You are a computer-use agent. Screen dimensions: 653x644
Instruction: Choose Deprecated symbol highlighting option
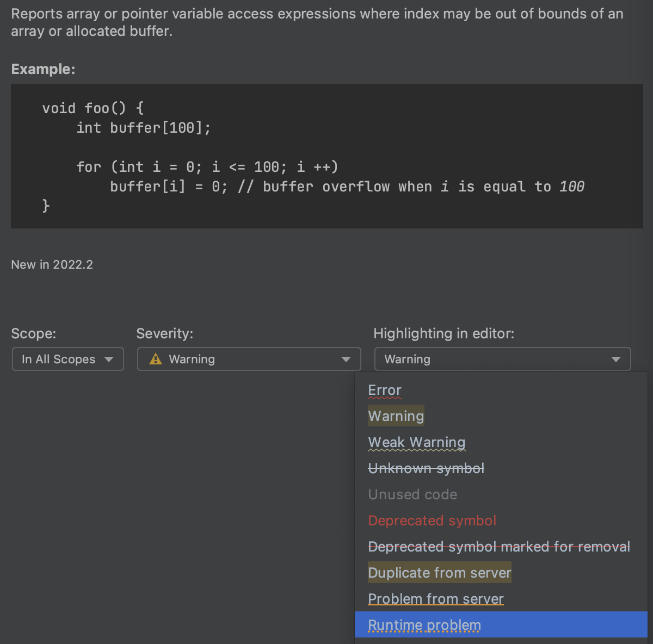click(x=501, y=521)
